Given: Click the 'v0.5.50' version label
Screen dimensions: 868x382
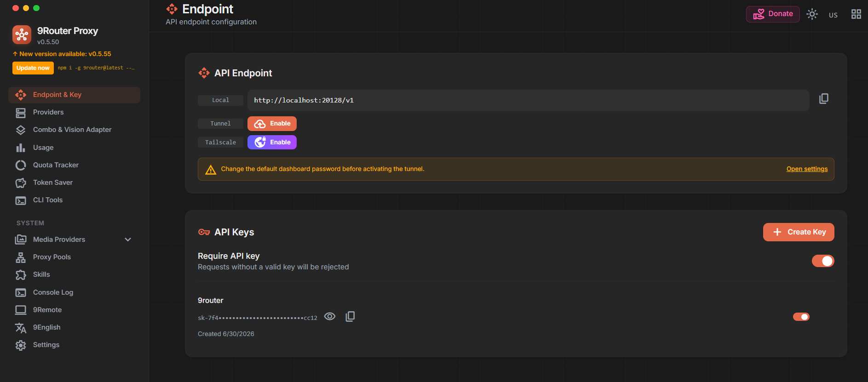Looking at the screenshot, I should 48,42.
